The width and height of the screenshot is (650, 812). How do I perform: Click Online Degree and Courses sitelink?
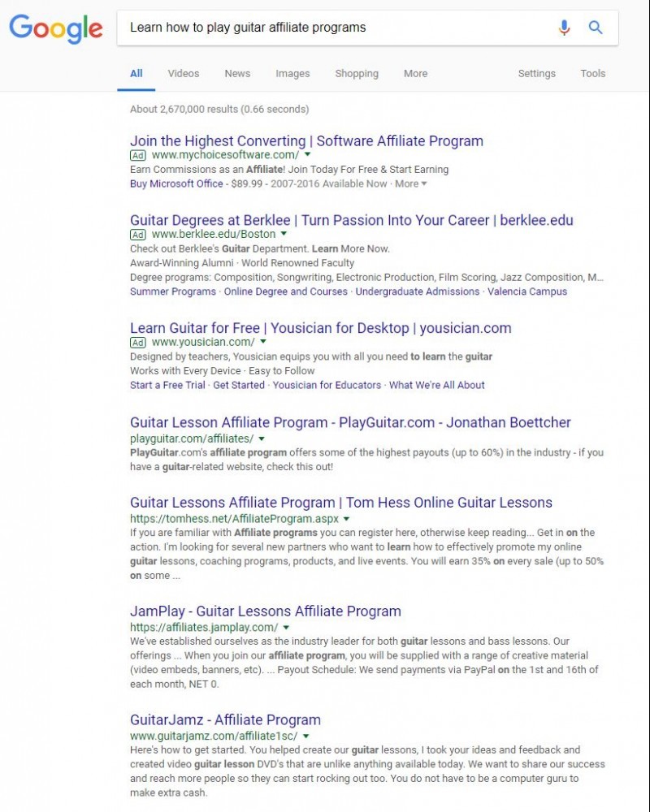click(286, 291)
